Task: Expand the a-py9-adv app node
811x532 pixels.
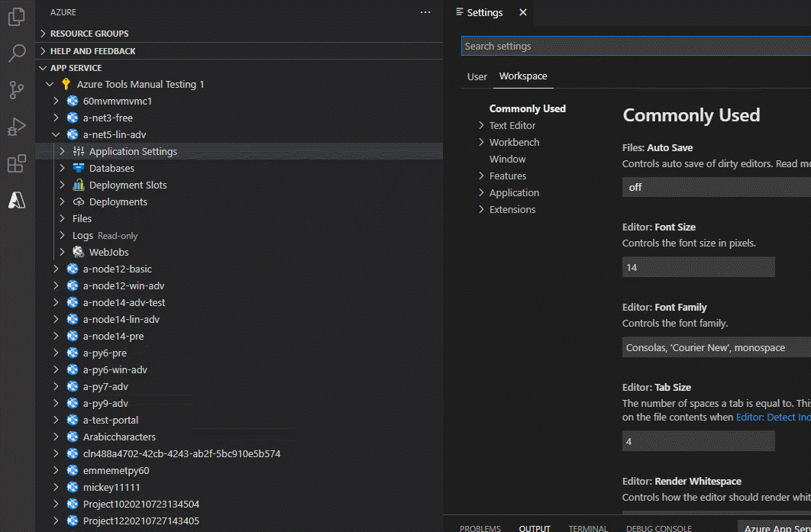Action: [x=56, y=403]
